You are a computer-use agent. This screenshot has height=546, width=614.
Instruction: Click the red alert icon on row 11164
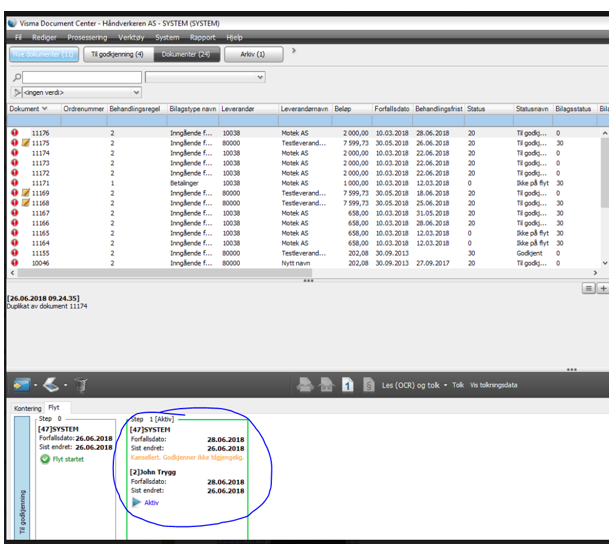pyautogui.click(x=14, y=243)
